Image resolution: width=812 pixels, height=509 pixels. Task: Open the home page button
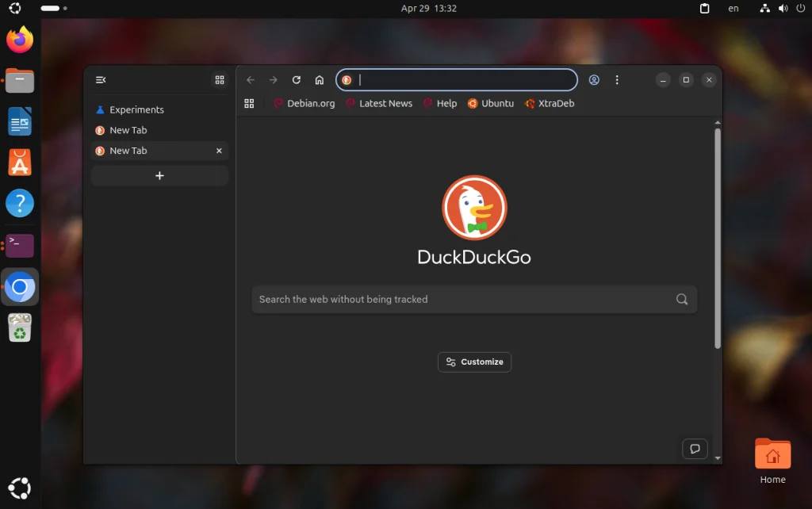[320, 80]
